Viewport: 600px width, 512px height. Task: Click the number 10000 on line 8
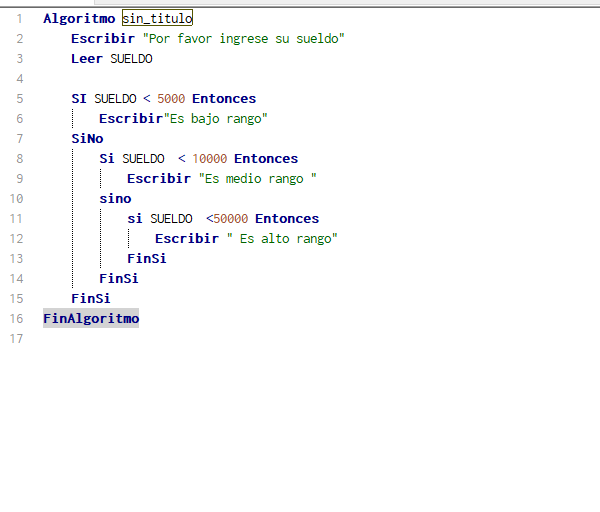point(210,158)
